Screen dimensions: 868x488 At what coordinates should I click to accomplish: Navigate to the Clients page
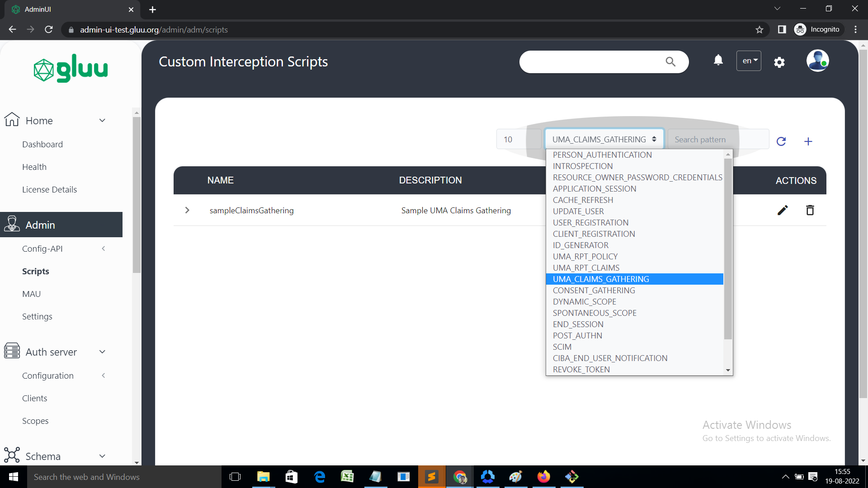tap(35, 398)
